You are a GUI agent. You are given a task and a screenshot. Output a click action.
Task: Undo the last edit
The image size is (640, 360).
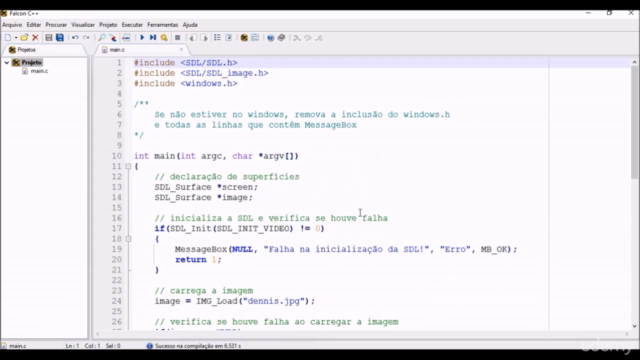click(75, 38)
